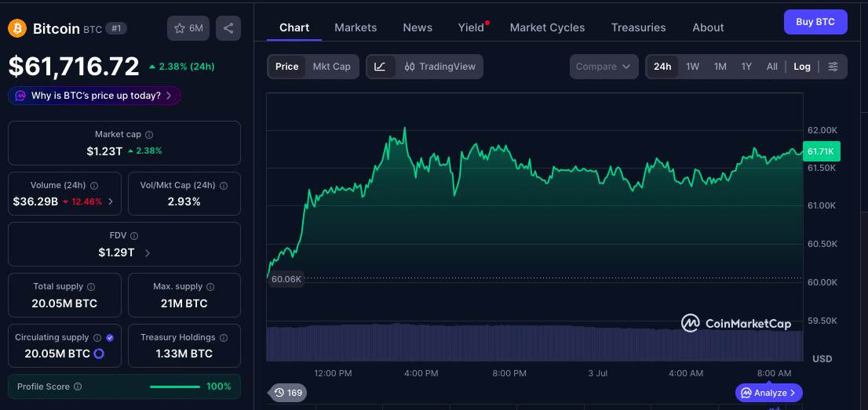This screenshot has height=410, width=868.
Task: Click the Treasury Holdings info icon
Action: (x=224, y=338)
